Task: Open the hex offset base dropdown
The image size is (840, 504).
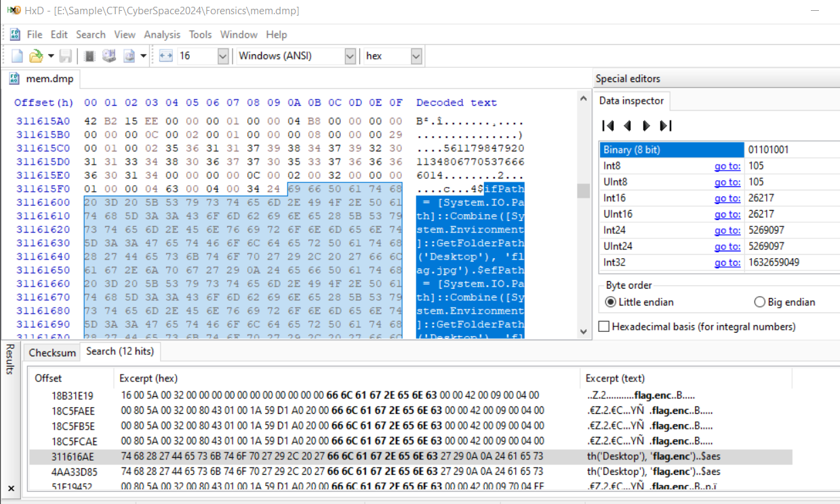Action: (416, 56)
